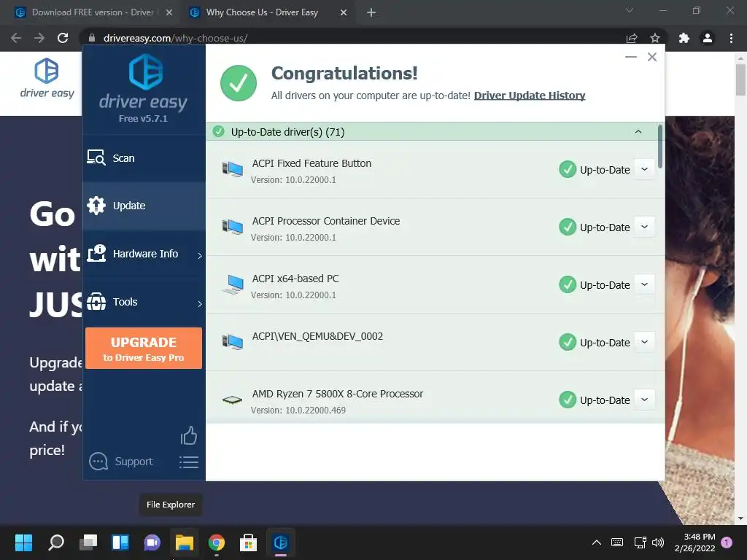Image resolution: width=747 pixels, height=560 pixels.
Task: Click ACPI\VEN_QEMU&DEV_0002 device icon
Action: coord(233,342)
